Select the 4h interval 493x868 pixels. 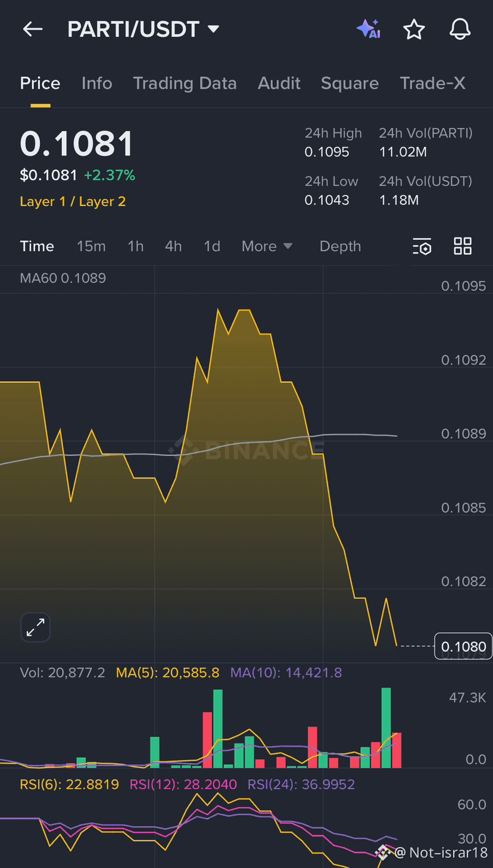click(x=173, y=246)
